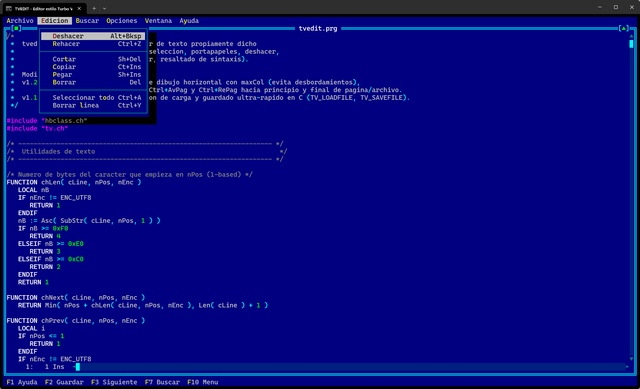Close the TVEDIT terminal tab
This screenshot has width=640, height=389.
pos(79,9)
